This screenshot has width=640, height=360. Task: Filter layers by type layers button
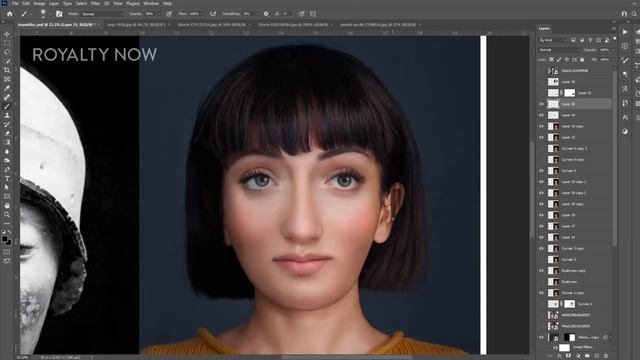[x=590, y=40]
